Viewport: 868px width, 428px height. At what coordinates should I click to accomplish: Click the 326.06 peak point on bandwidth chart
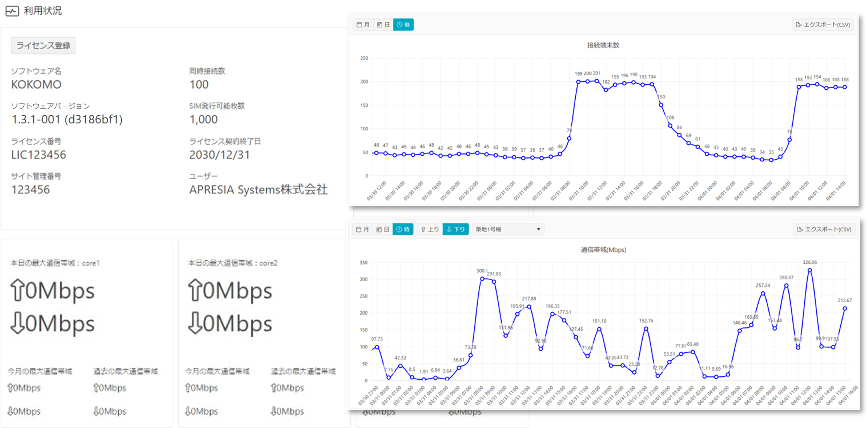click(809, 270)
